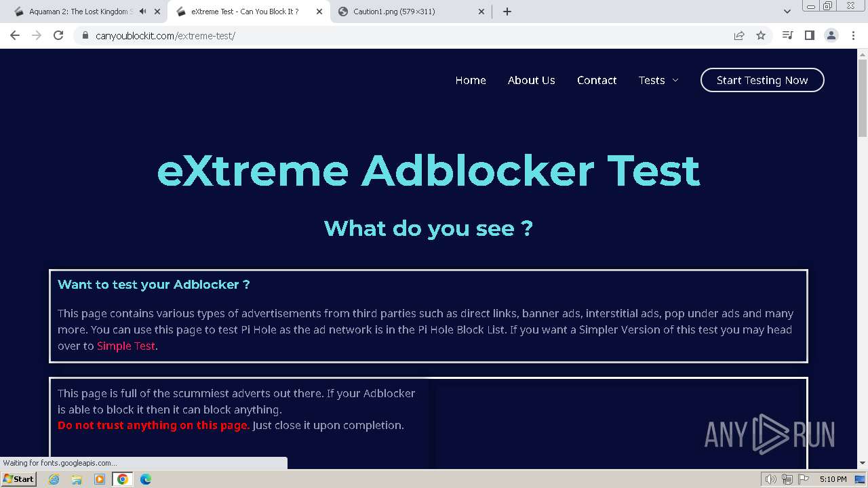Click the 'Want to test your Adblocker ?' heading
The height and width of the screenshot is (488, 868).
(x=154, y=285)
